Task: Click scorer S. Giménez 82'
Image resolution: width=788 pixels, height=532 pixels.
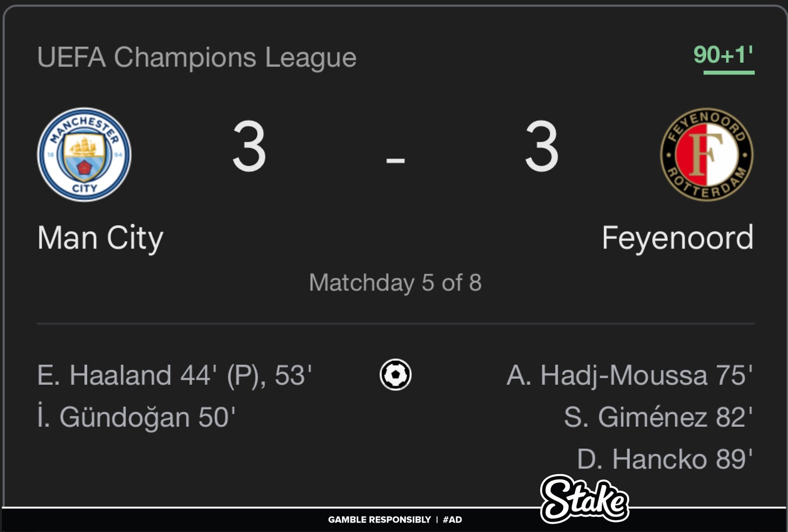Action: point(658,417)
